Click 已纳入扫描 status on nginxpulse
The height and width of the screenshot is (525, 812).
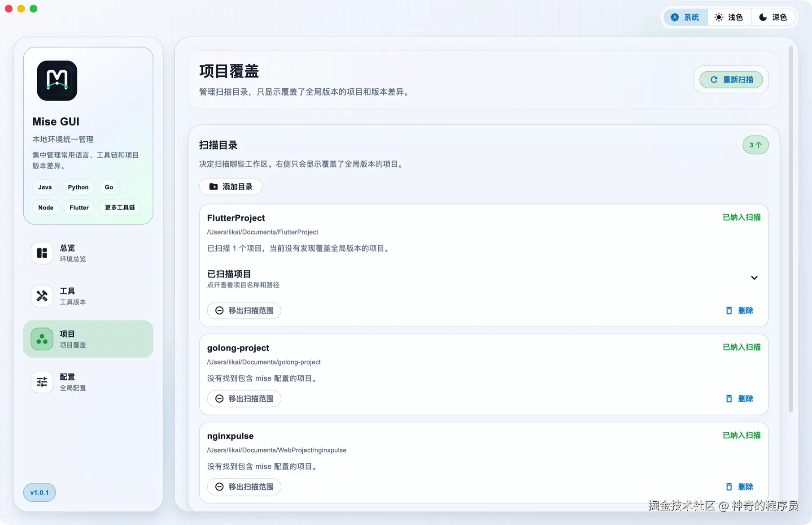[x=742, y=435]
